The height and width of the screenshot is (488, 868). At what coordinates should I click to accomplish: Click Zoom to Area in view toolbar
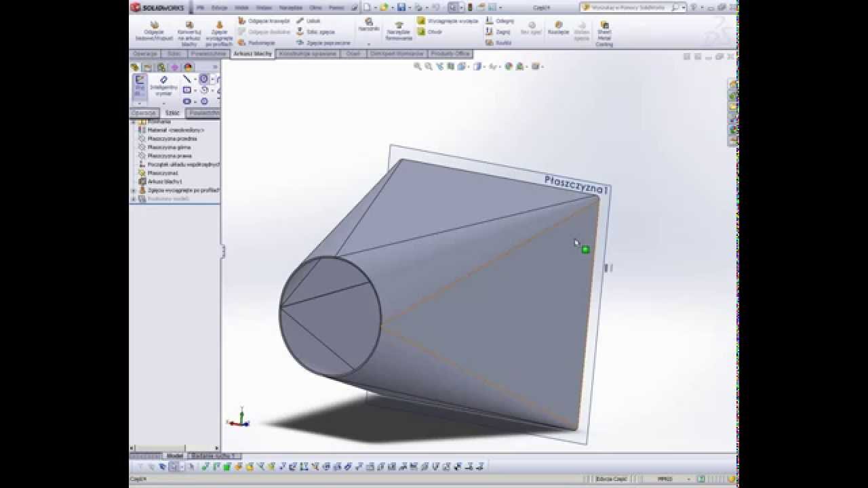tap(429, 66)
